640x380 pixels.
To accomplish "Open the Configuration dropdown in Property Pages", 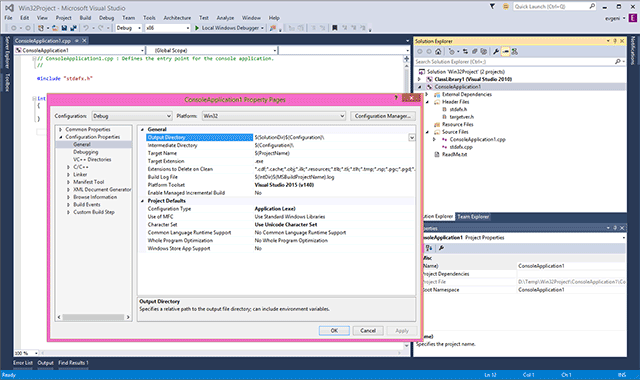I will tap(132, 116).
